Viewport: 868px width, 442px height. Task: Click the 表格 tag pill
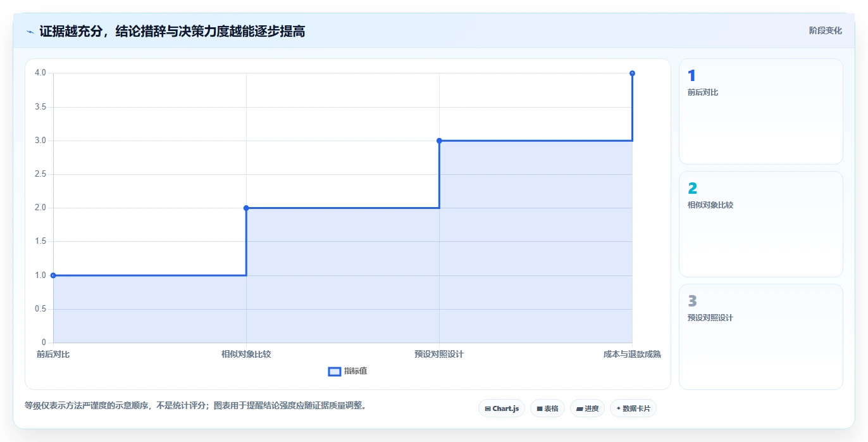pos(547,408)
